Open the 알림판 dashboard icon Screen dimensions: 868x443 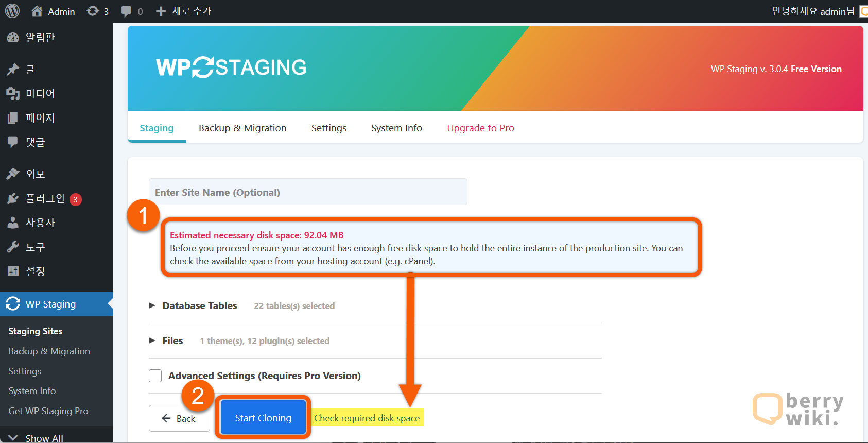pyautogui.click(x=13, y=38)
